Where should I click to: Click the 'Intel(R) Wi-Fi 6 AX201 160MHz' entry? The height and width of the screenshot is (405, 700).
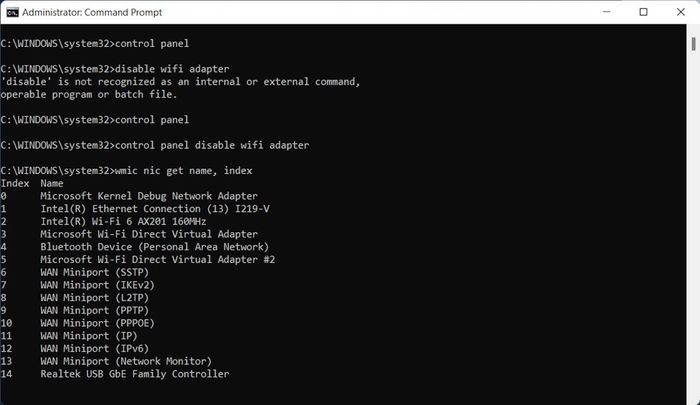123,221
